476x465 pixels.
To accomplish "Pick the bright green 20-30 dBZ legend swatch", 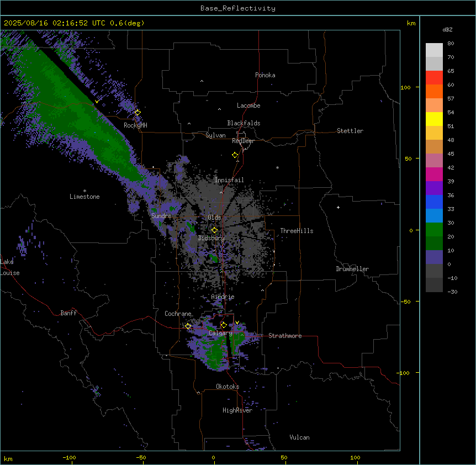I will click(x=434, y=230).
